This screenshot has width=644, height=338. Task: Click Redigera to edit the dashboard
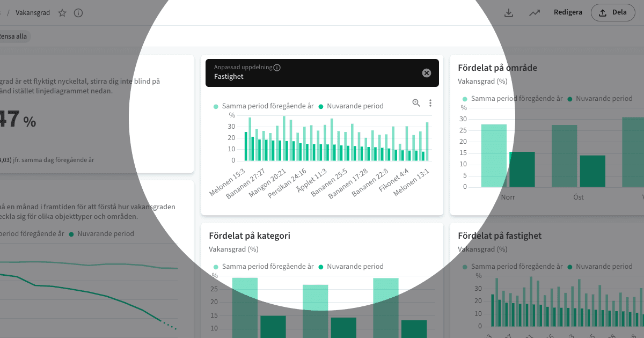[x=568, y=12]
